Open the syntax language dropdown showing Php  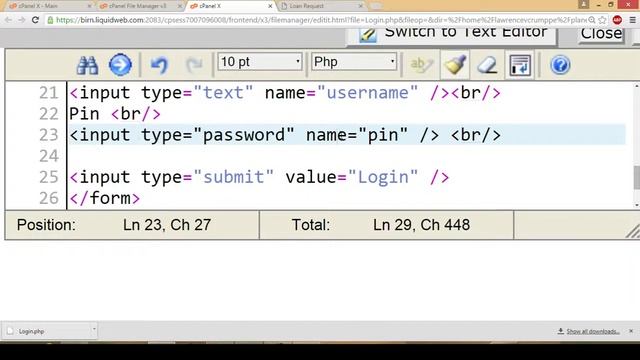[353, 62]
